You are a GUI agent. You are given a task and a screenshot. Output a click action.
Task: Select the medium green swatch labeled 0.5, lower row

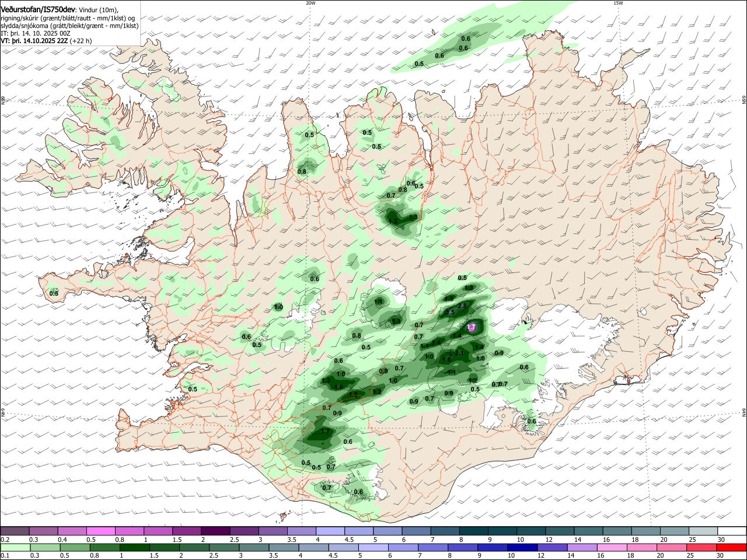tap(75, 548)
